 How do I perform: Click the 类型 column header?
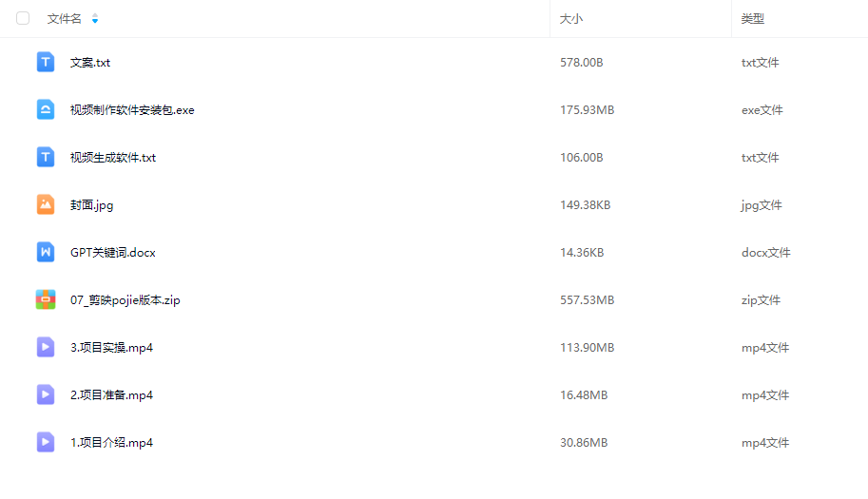click(753, 19)
